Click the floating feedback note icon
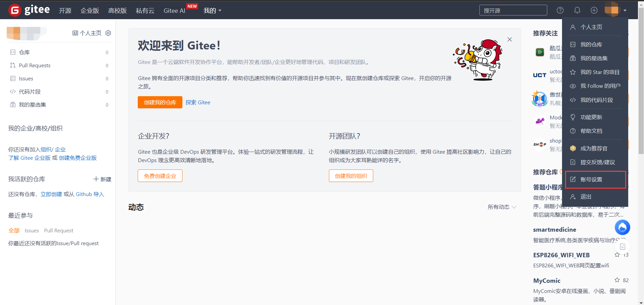The height and width of the screenshot is (305, 644). pos(622,246)
